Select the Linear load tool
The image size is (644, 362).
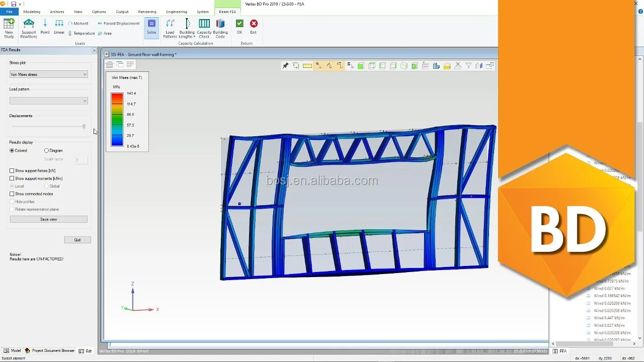click(x=59, y=27)
